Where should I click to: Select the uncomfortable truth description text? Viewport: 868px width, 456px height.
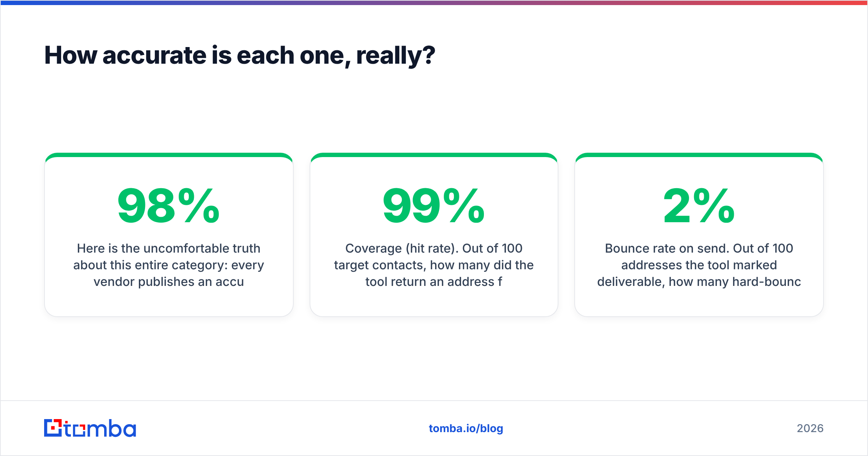coord(169,265)
